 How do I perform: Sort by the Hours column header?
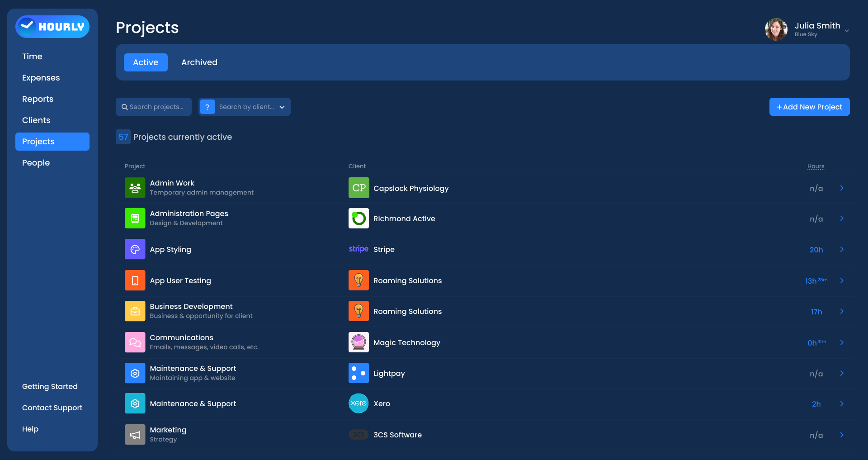(x=816, y=166)
